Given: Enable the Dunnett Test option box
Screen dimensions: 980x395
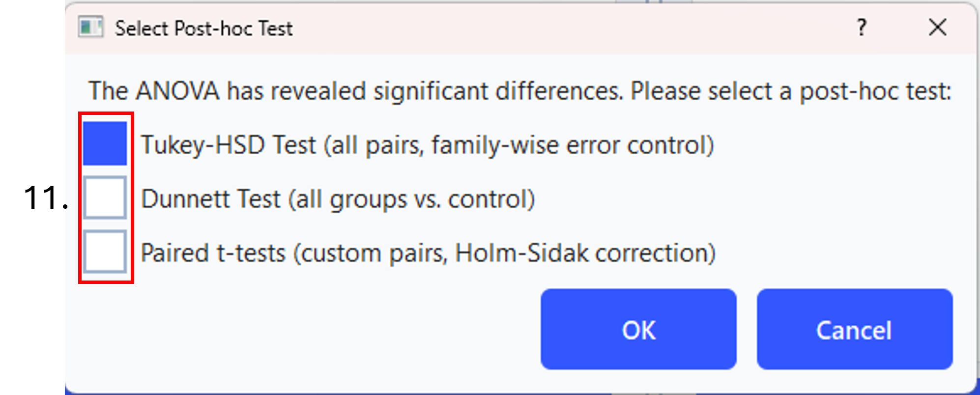Looking at the screenshot, I should pos(105,197).
